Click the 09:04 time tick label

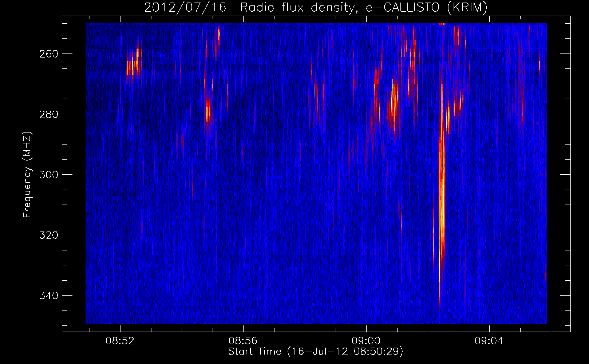coord(489,341)
